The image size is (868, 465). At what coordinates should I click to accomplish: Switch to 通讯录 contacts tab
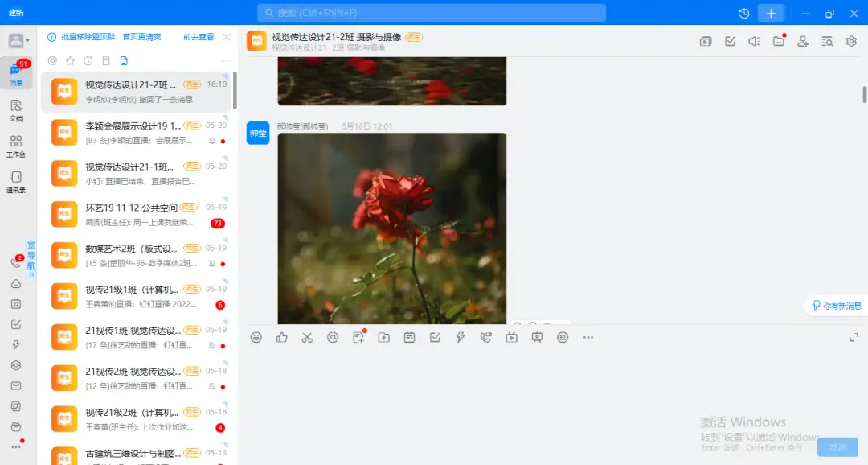point(16,182)
